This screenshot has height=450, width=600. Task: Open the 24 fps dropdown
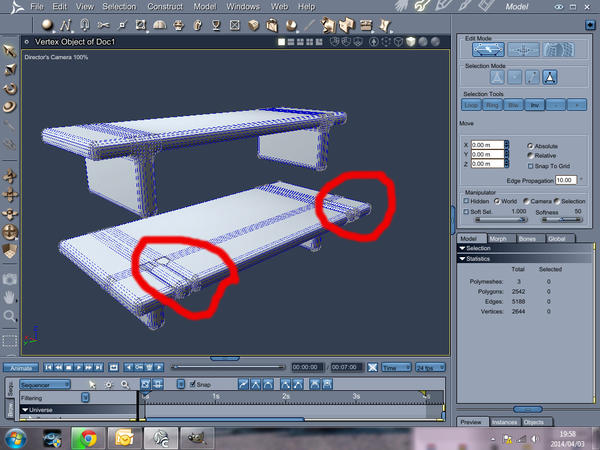pyautogui.click(x=430, y=367)
